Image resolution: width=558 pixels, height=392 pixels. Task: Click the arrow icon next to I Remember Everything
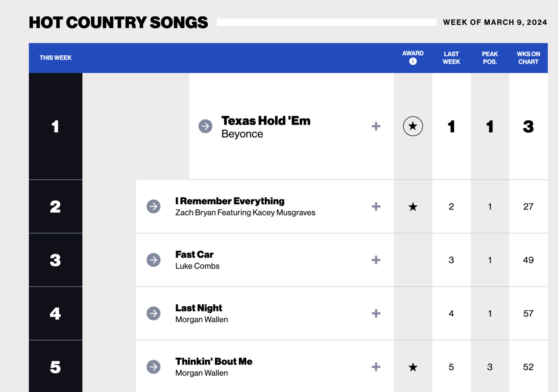point(153,206)
